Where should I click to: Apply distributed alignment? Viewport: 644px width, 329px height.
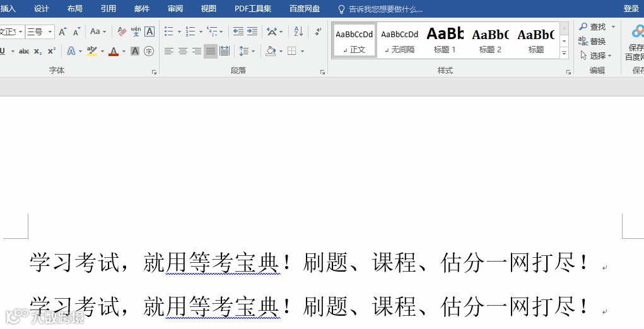225,51
